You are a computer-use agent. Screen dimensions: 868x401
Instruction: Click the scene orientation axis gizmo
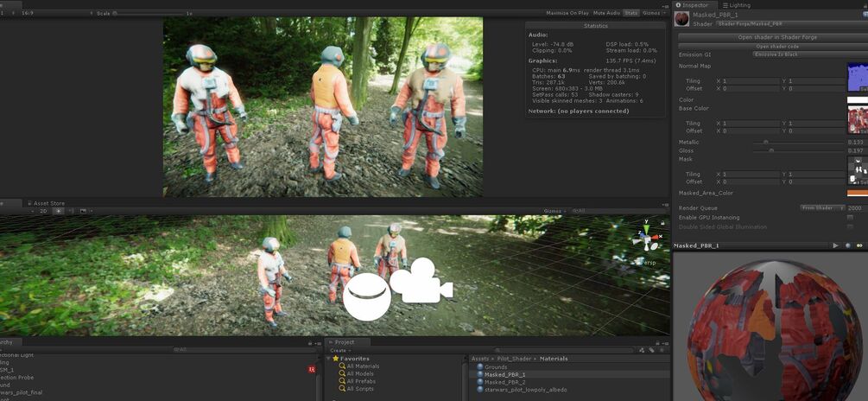pyautogui.click(x=647, y=237)
